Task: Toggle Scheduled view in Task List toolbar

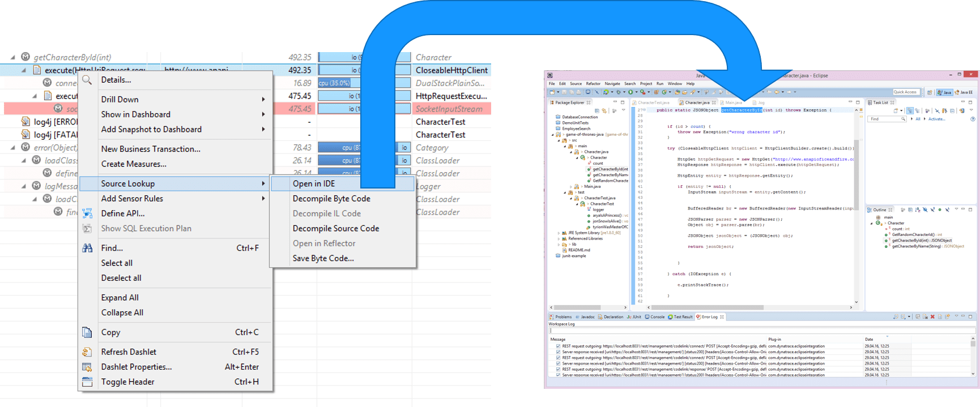Action: 917,110
